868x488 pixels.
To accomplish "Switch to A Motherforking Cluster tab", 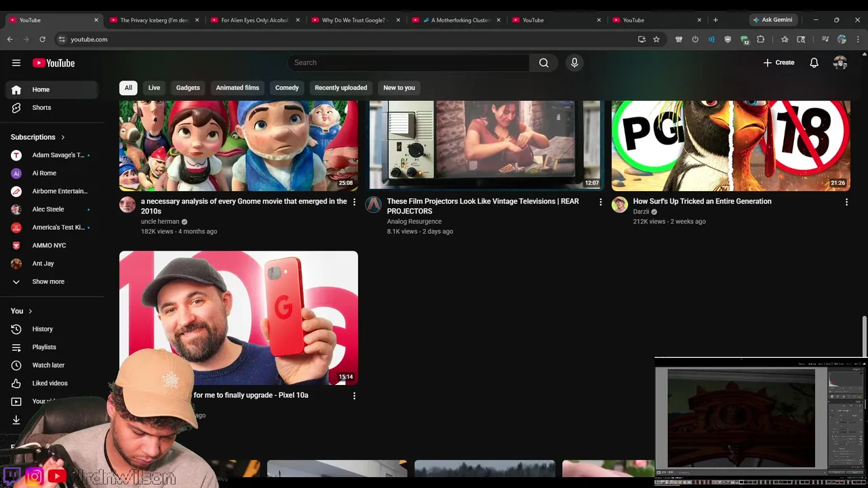I will click(457, 20).
